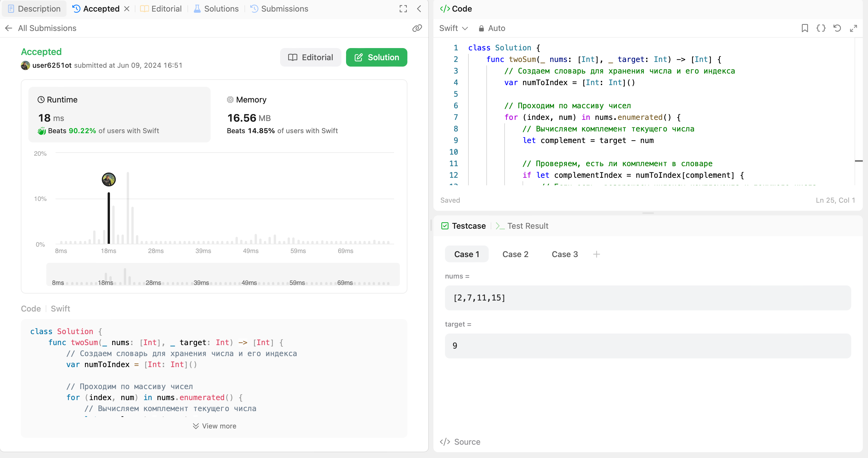868x458 pixels.
Task: Click the checkmark Testcase toggle icon
Action: point(446,225)
